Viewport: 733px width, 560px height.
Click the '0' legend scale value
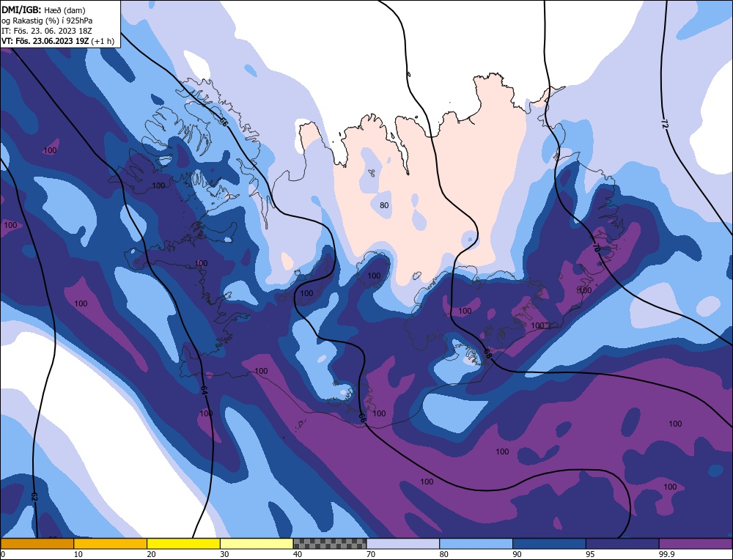click(x=3, y=554)
